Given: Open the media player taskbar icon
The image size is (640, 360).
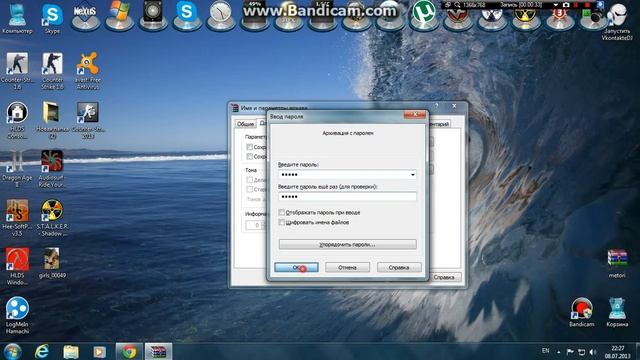Looking at the screenshot, I should tap(99, 351).
